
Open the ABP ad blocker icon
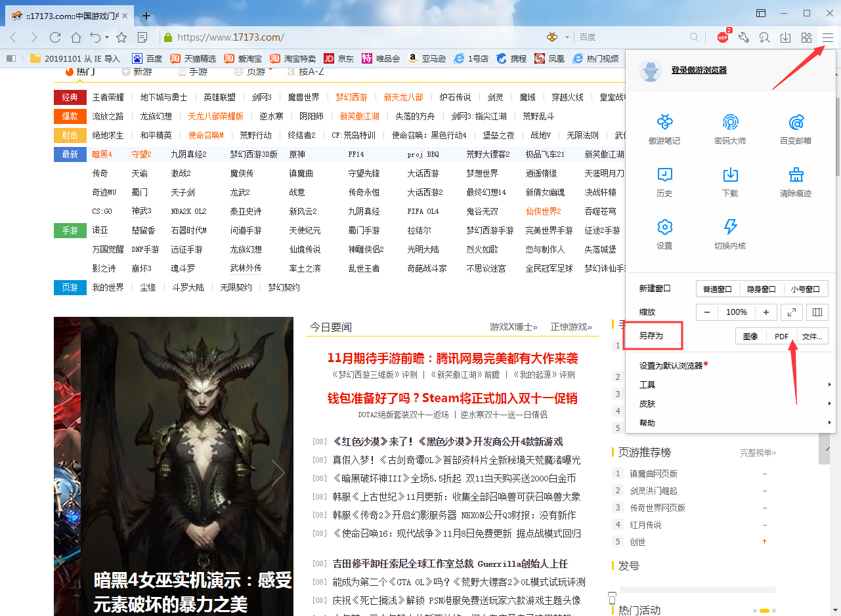tap(723, 37)
